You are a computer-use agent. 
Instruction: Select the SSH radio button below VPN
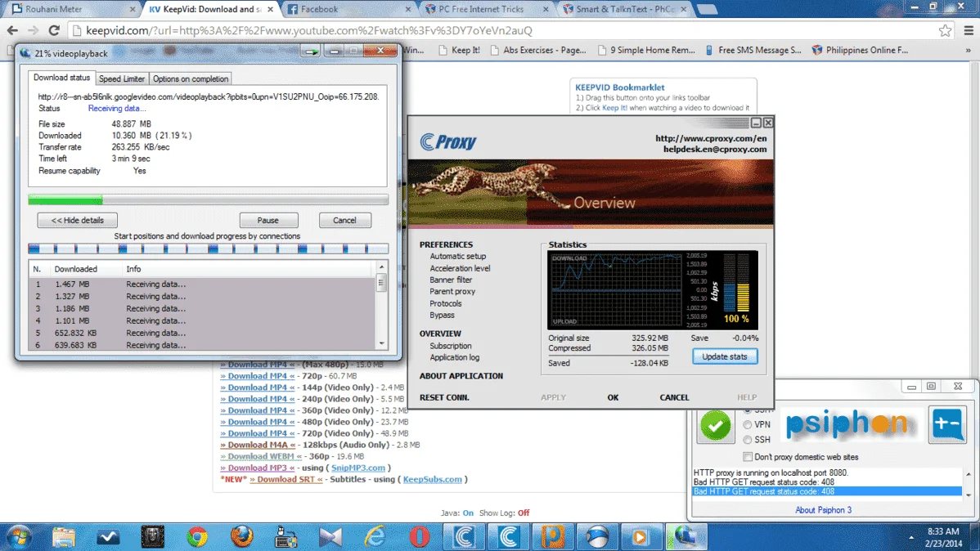[748, 440]
